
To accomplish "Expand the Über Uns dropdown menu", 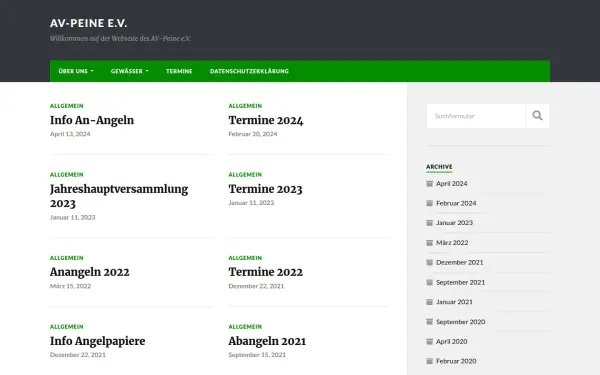I will pyautogui.click(x=76, y=71).
